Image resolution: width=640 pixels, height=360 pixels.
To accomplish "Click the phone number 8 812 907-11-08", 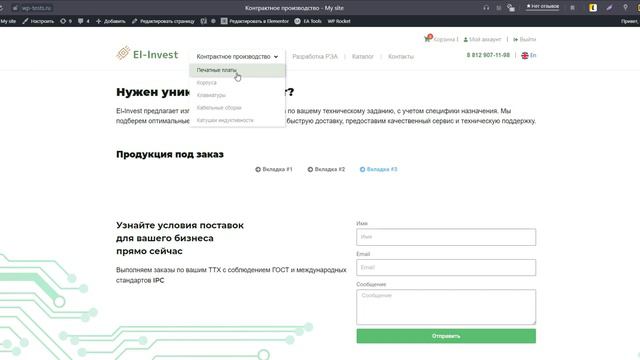I will [x=488, y=55].
